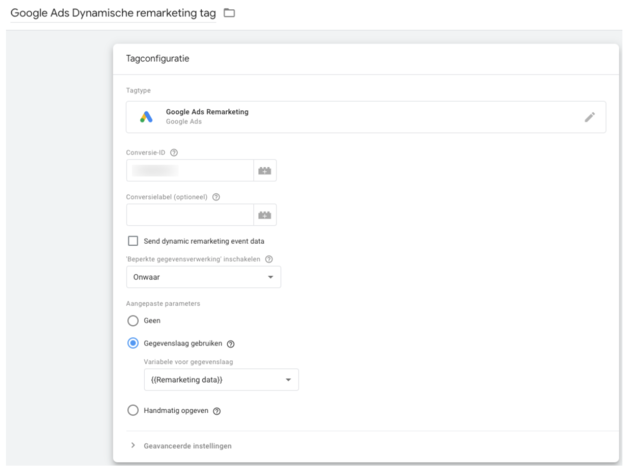The height and width of the screenshot is (470, 630).
Task: Select the Geen radio option
Action: point(133,321)
